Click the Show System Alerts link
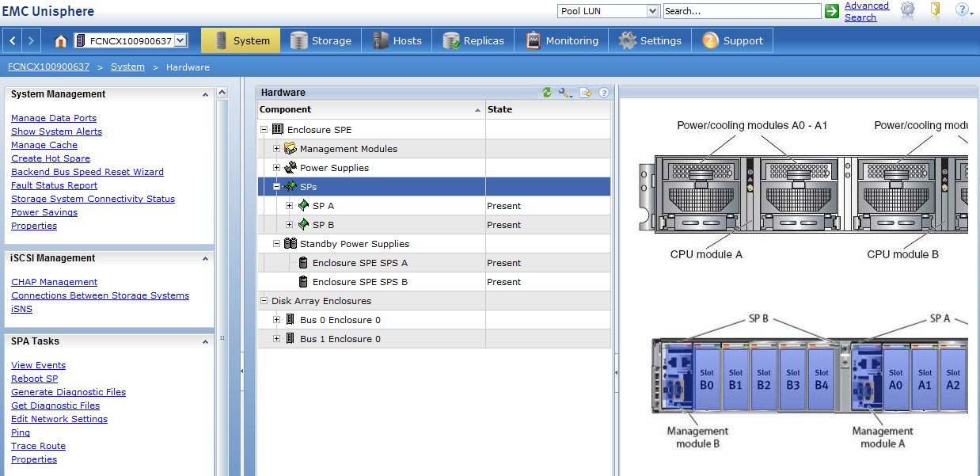Image resolution: width=980 pixels, height=476 pixels. (x=56, y=131)
